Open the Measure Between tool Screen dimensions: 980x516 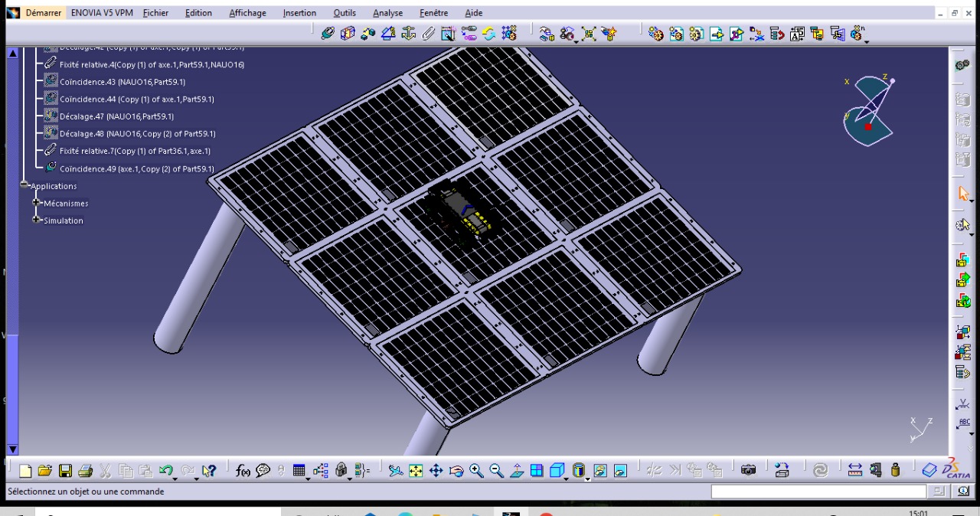click(x=854, y=470)
